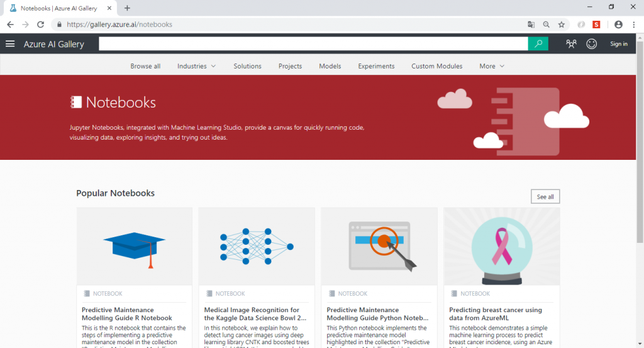Screen dimensions: 644x348
Task: Click the gallery search input field
Action: pyautogui.click(x=313, y=43)
